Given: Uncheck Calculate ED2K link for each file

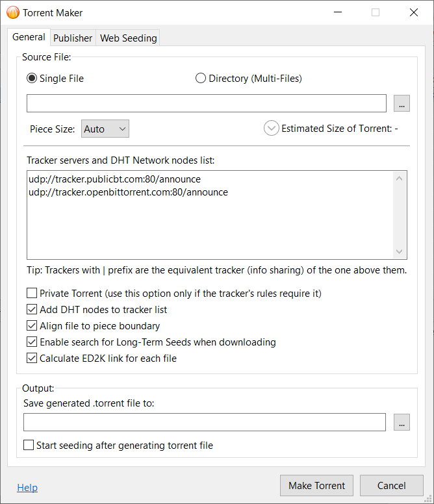Looking at the screenshot, I should [32, 359].
